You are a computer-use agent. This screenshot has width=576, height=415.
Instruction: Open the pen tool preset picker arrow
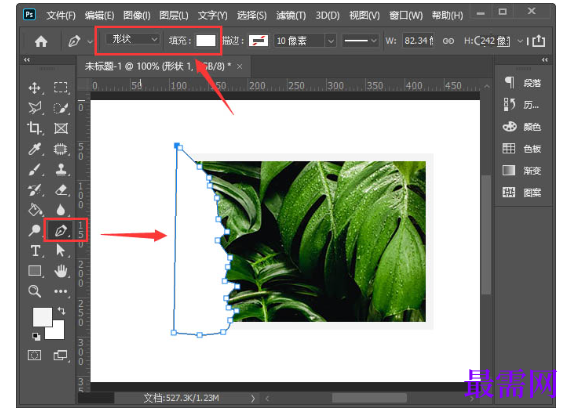pos(90,42)
